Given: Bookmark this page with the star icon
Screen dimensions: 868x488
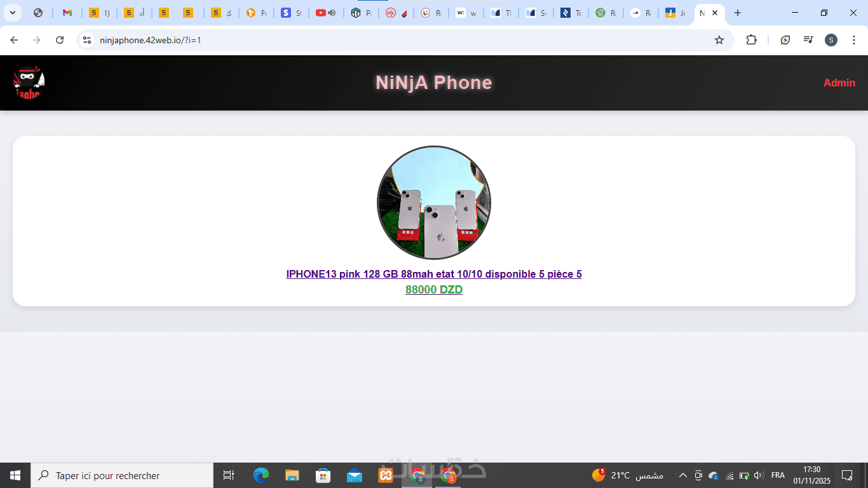Looking at the screenshot, I should 719,40.
